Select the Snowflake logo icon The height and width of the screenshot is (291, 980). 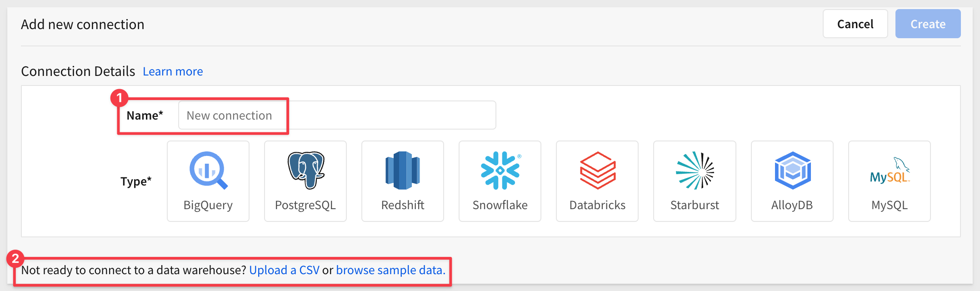click(500, 170)
